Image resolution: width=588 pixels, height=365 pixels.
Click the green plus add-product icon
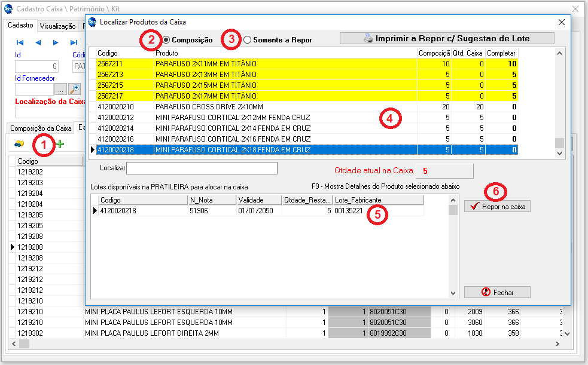coord(60,144)
